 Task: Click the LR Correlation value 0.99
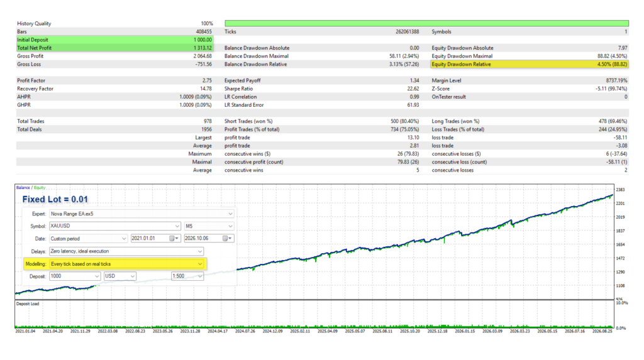pos(415,97)
